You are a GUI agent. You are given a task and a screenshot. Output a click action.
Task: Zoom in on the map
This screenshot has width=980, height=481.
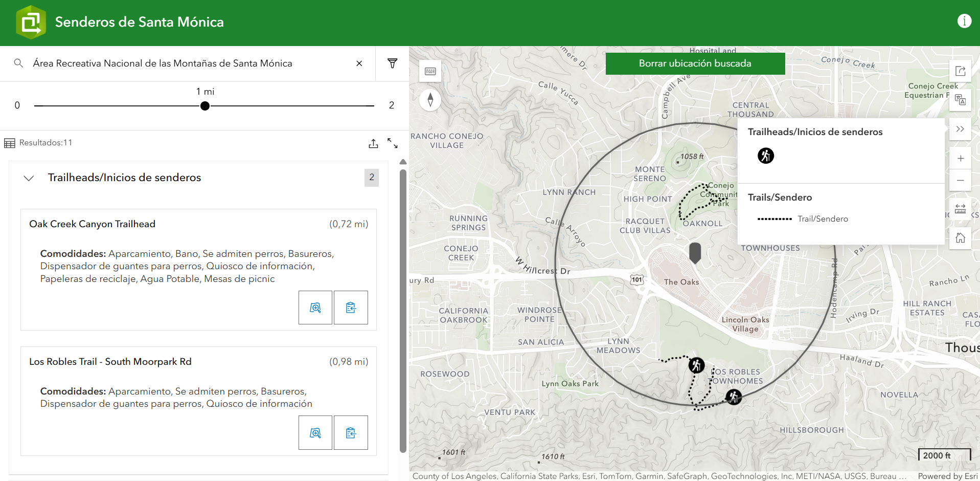coord(960,159)
